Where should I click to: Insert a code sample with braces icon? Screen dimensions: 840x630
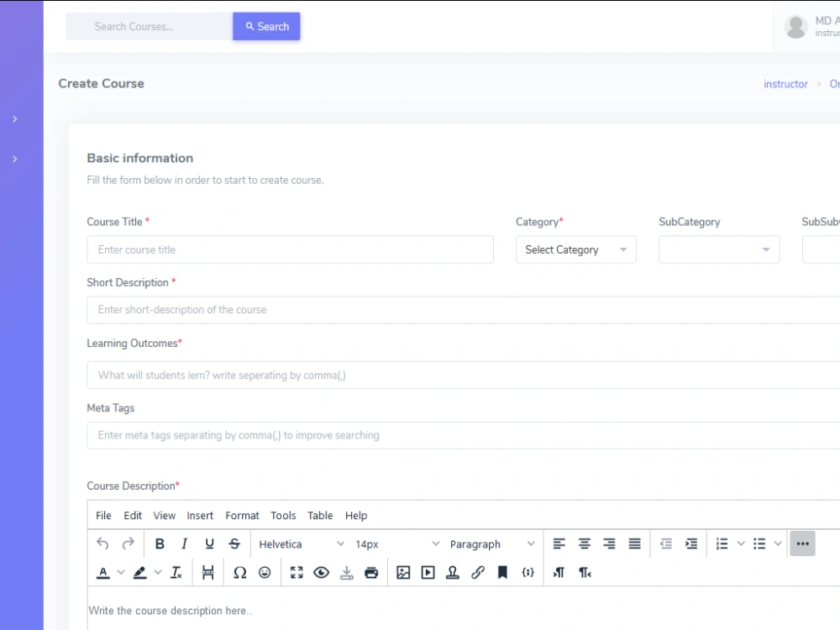point(528,573)
